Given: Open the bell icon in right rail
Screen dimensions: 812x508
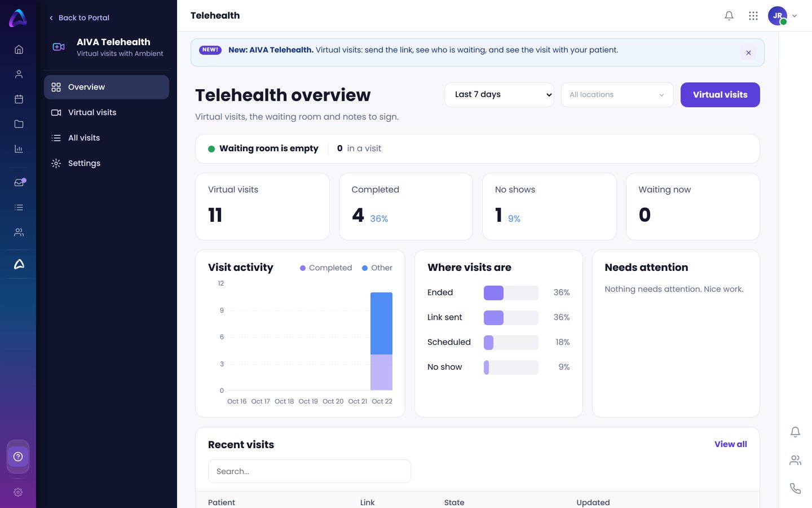Looking at the screenshot, I should [x=795, y=432].
